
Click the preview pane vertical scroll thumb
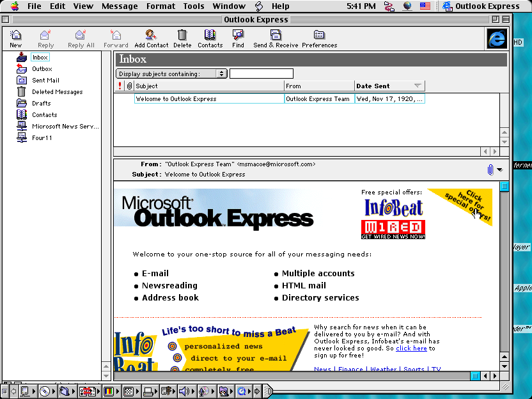point(505,186)
